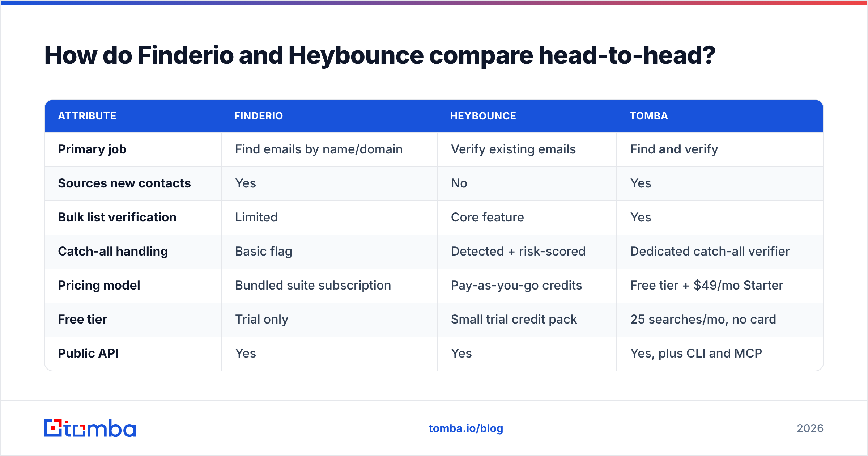Click the 'Bulk list verification' row label
This screenshot has width=868, height=456.
point(117,217)
